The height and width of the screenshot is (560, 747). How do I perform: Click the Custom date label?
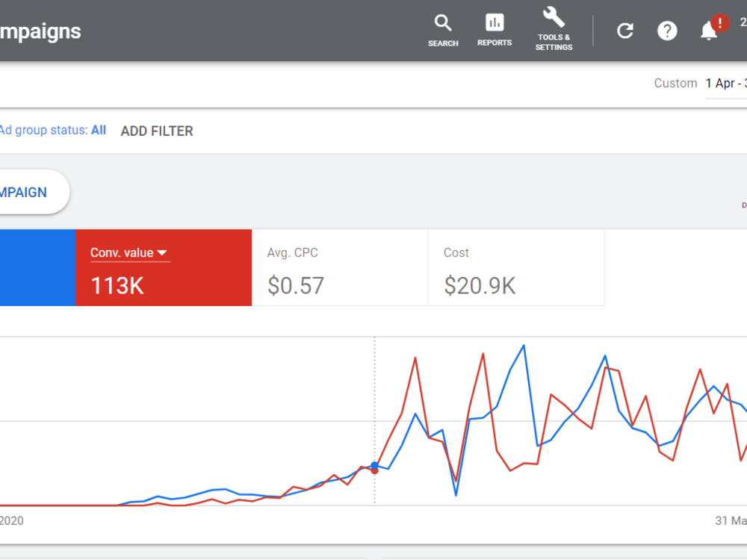675,84
